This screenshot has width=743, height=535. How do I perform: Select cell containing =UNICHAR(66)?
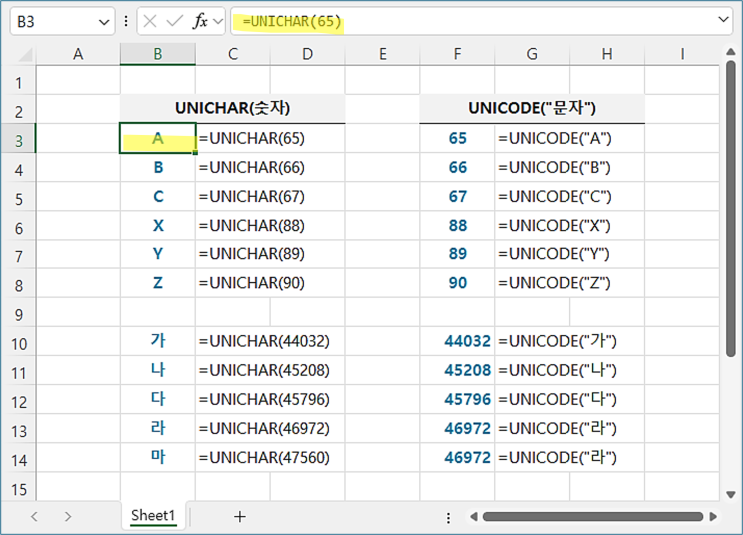point(270,167)
